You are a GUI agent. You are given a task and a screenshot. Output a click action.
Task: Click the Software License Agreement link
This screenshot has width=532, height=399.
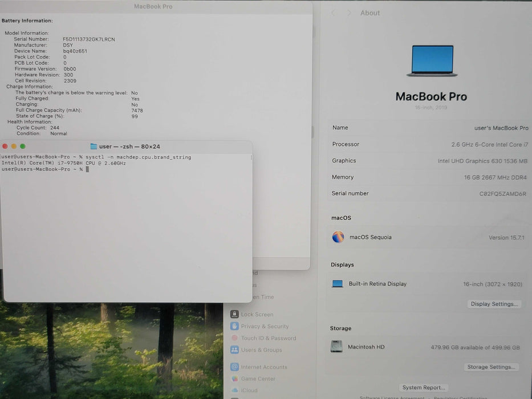tap(392, 397)
